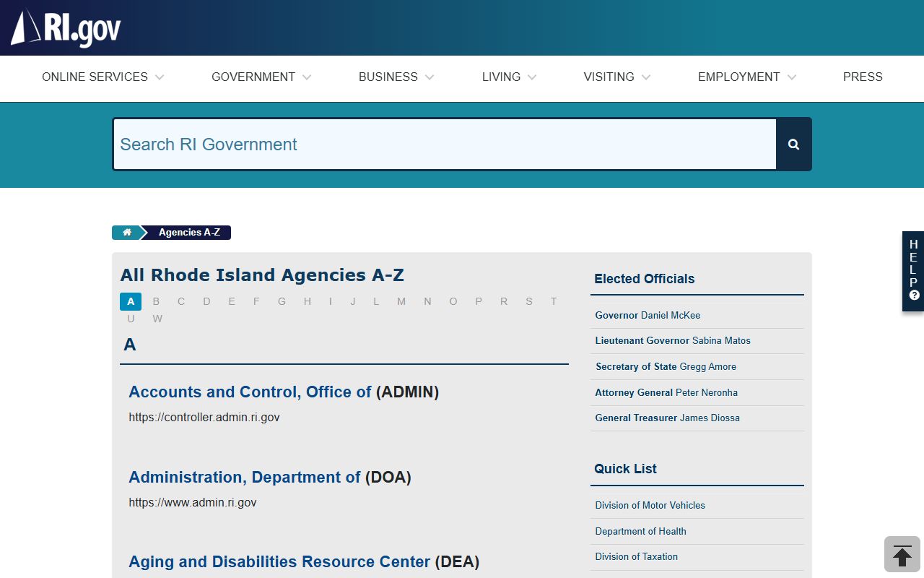Click the Search RI Government field
924x578 pixels.
point(445,144)
